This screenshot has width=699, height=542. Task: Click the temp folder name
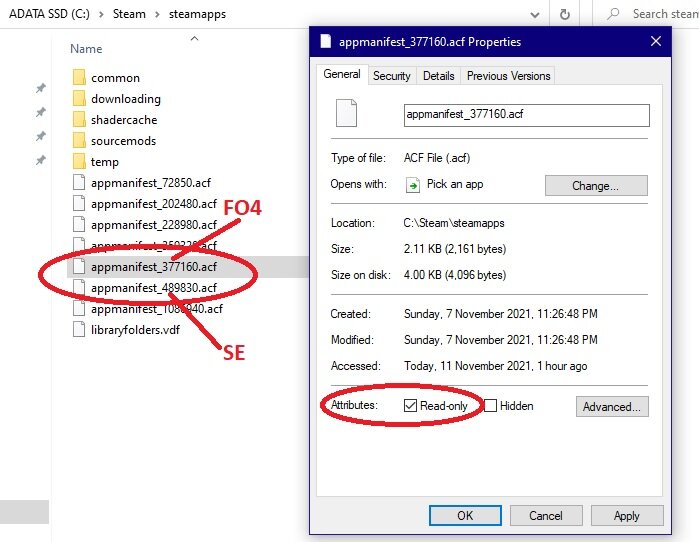[105, 162]
